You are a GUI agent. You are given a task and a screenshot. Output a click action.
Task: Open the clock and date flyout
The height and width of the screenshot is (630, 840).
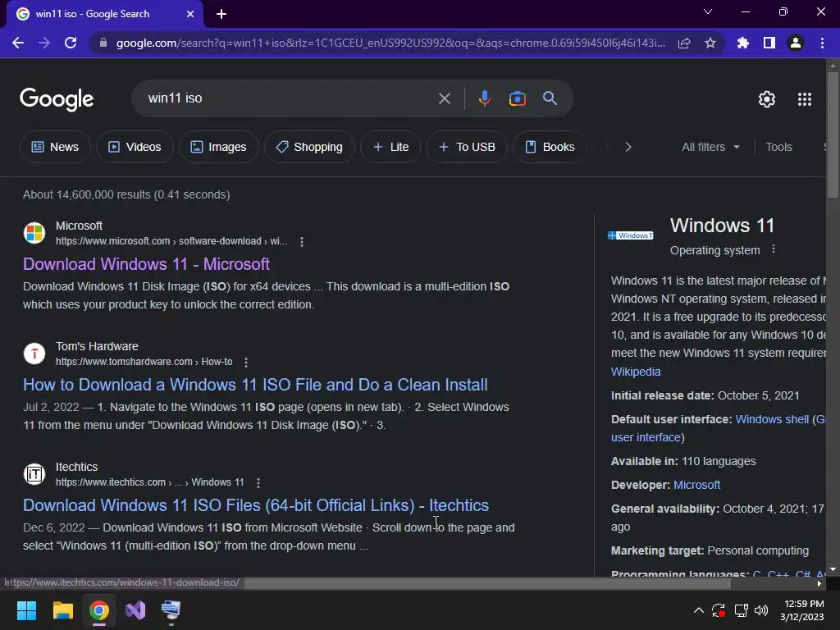[x=802, y=610]
